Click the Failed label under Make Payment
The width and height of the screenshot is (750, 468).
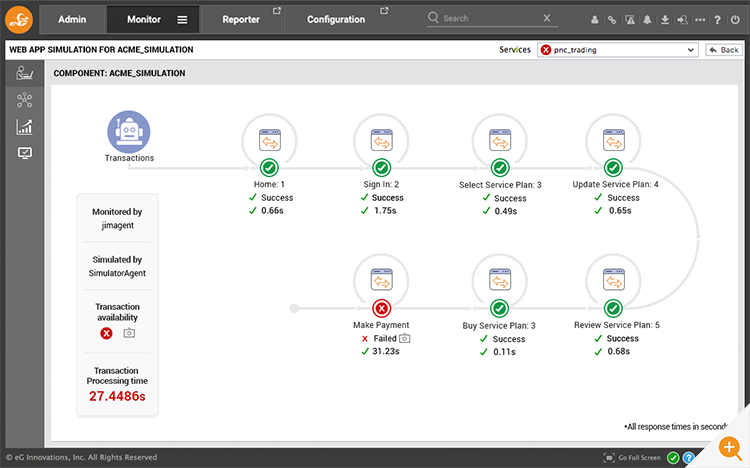coord(385,338)
